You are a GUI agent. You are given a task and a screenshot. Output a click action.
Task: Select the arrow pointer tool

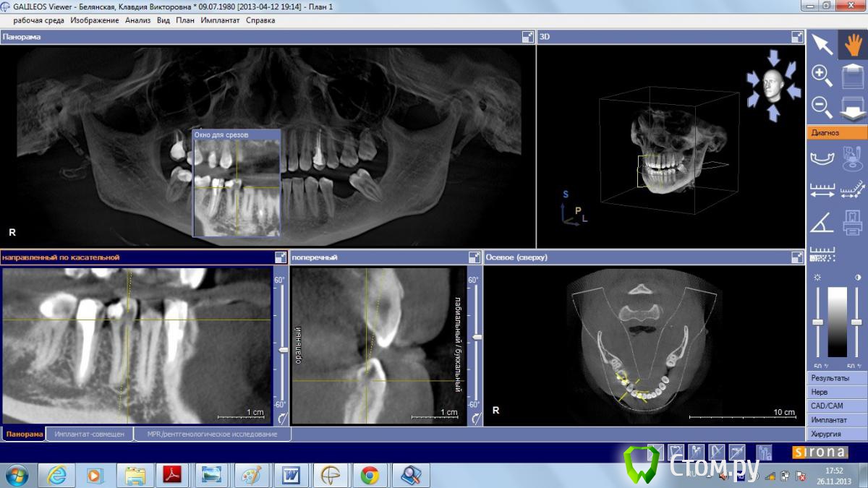pos(822,45)
